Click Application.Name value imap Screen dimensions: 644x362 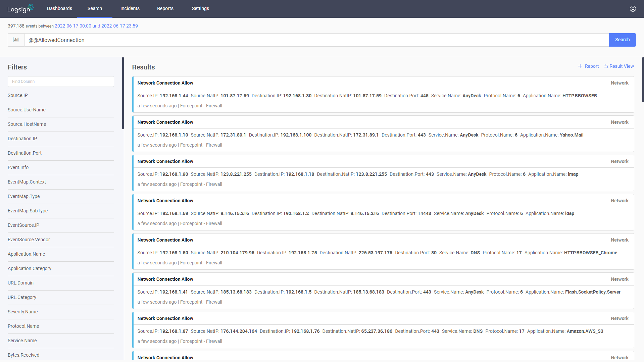573,174
